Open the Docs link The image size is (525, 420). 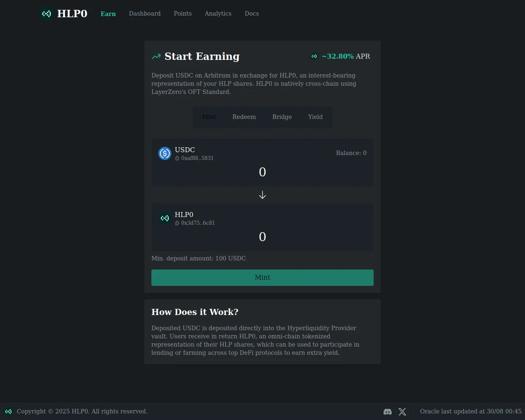coord(252,14)
